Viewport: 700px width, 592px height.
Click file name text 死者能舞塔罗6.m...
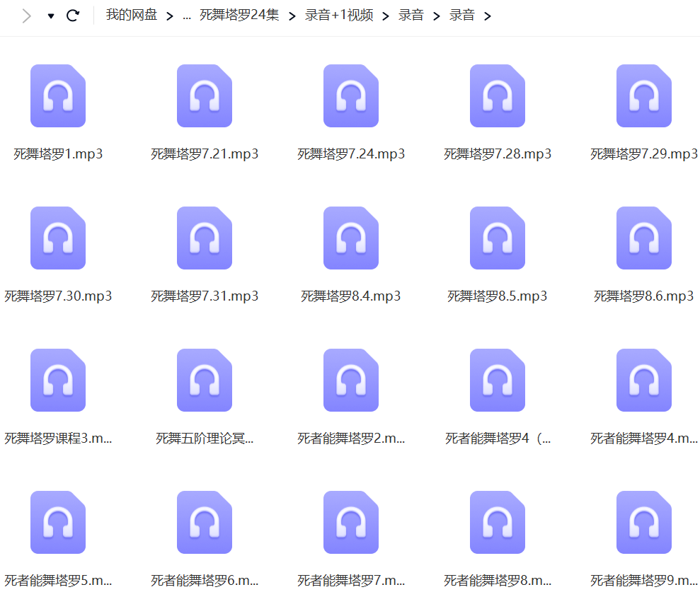pyautogui.click(x=205, y=581)
